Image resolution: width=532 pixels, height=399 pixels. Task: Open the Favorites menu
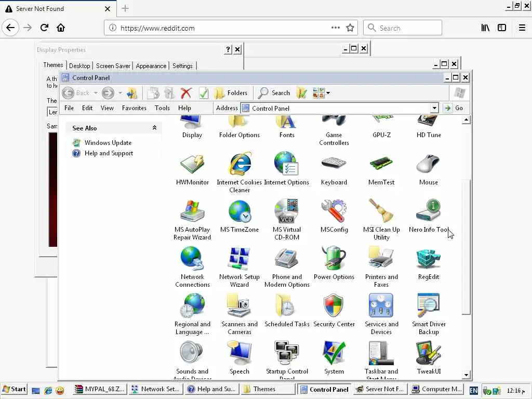tap(134, 108)
